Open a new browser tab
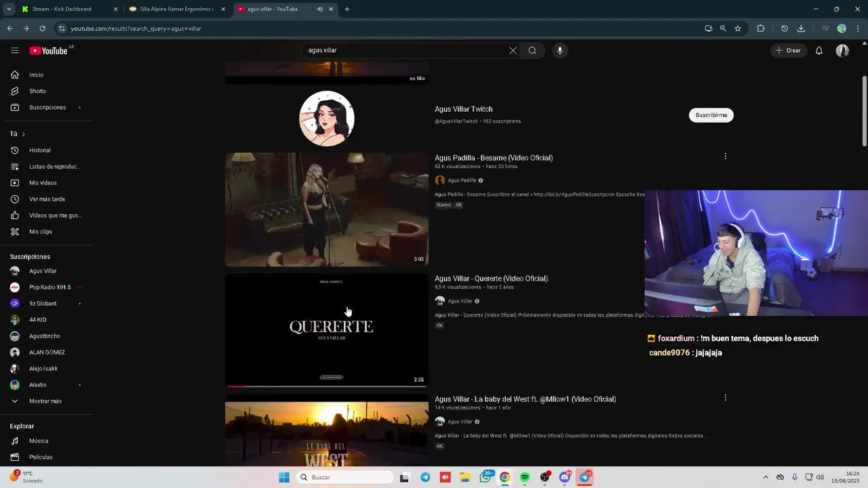The image size is (868, 488). 347,9
